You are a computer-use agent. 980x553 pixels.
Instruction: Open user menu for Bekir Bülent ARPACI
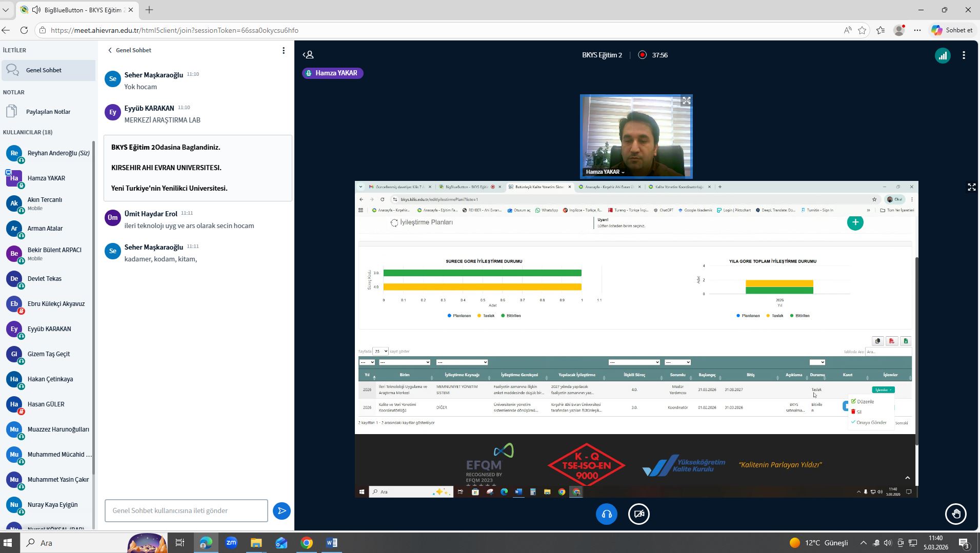coord(48,254)
